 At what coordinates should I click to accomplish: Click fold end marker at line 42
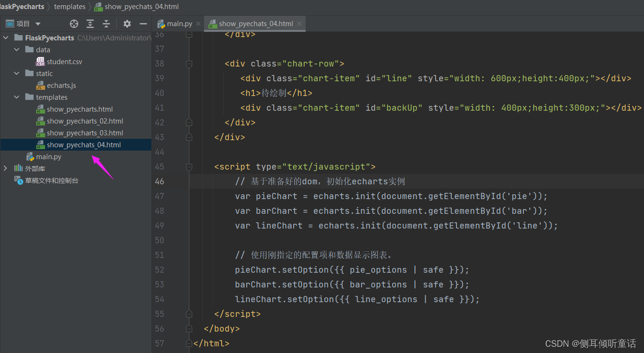(x=189, y=123)
